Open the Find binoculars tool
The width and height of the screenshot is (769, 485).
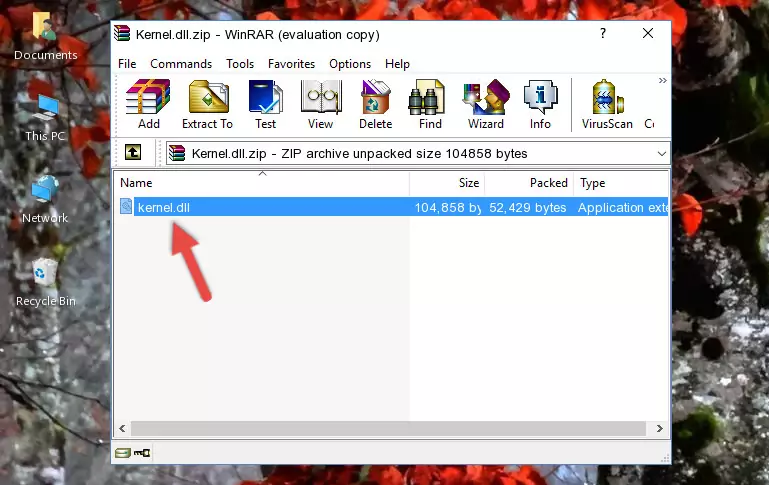(x=430, y=104)
